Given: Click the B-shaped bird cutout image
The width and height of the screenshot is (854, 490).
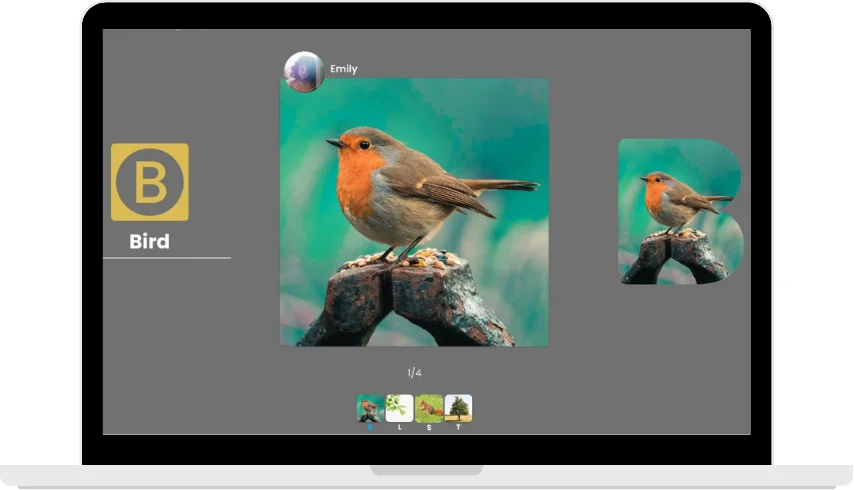Looking at the screenshot, I should [680, 211].
